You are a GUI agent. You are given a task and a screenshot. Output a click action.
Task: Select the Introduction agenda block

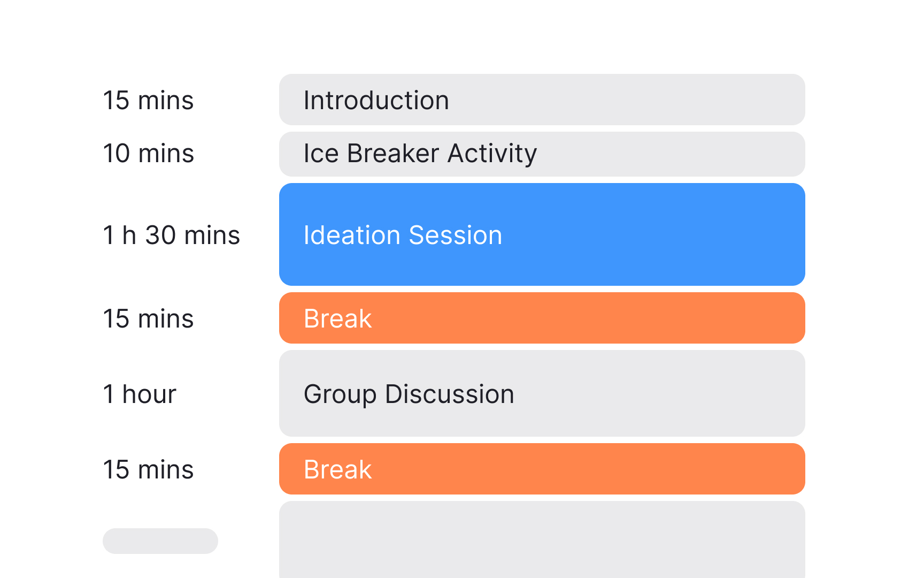[542, 100]
